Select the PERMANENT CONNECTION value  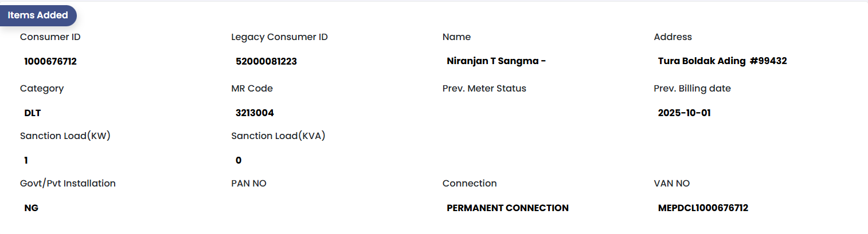click(507, 208)
